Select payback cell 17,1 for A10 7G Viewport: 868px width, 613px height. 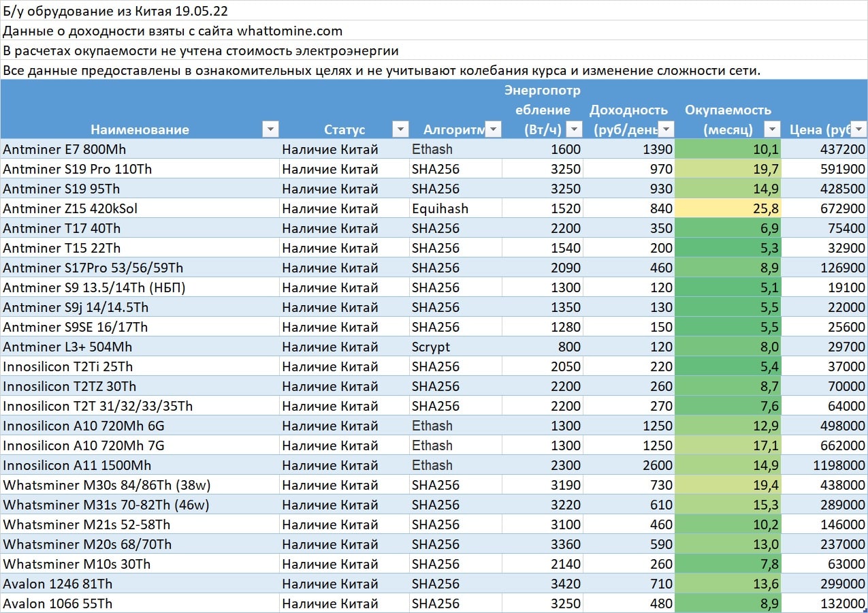tap(727, 445)
